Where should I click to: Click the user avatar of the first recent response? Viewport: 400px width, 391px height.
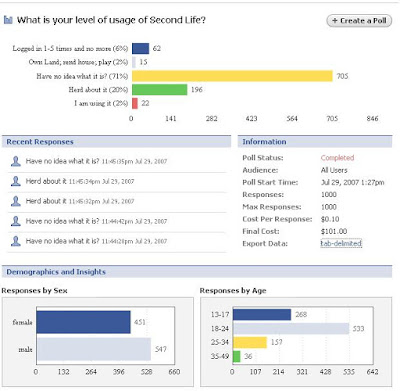[x=16, y=161]
